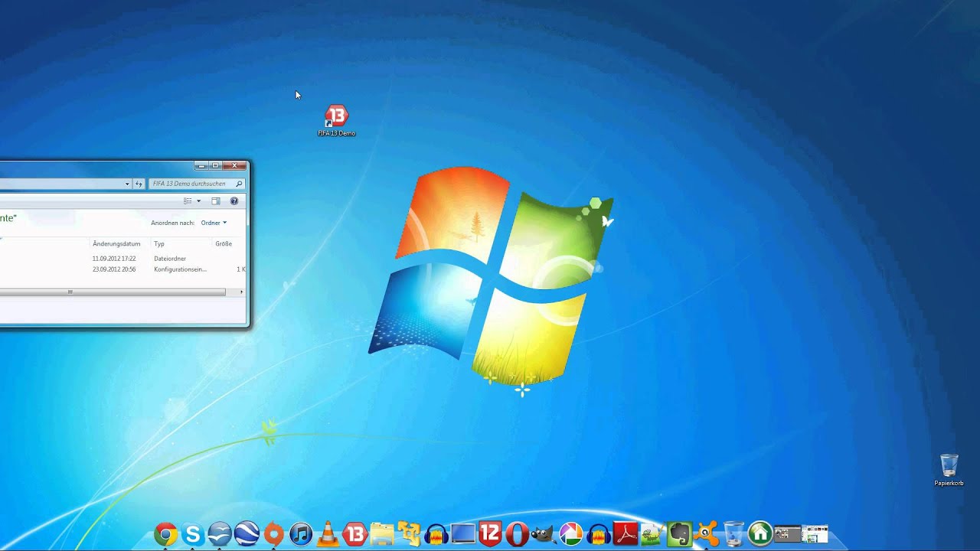This screenshot has width=980, height=551.
Task: Click the 'Dateiordner' type cell
Action: pyautogui.click(x=170, y=259)
